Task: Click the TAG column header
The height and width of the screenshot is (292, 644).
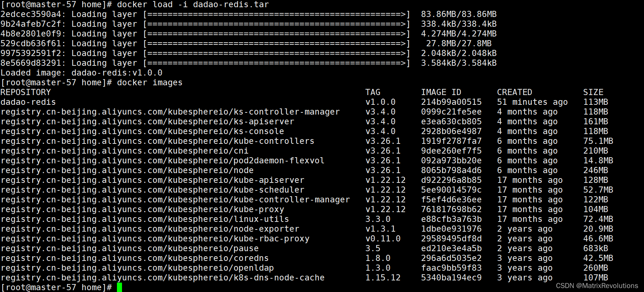Action: tap(373, 93)
